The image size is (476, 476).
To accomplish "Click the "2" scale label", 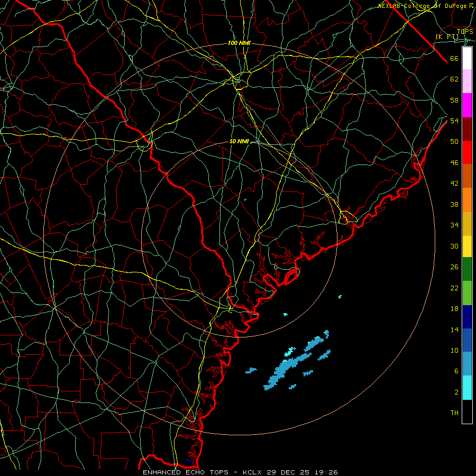I will click(x=456, y=392).
